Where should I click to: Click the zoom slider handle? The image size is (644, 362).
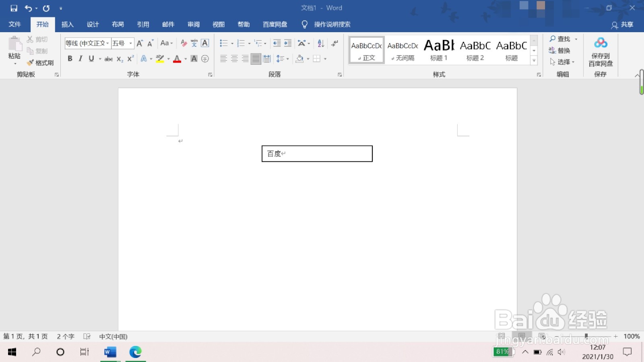click(x=586, y=336)
